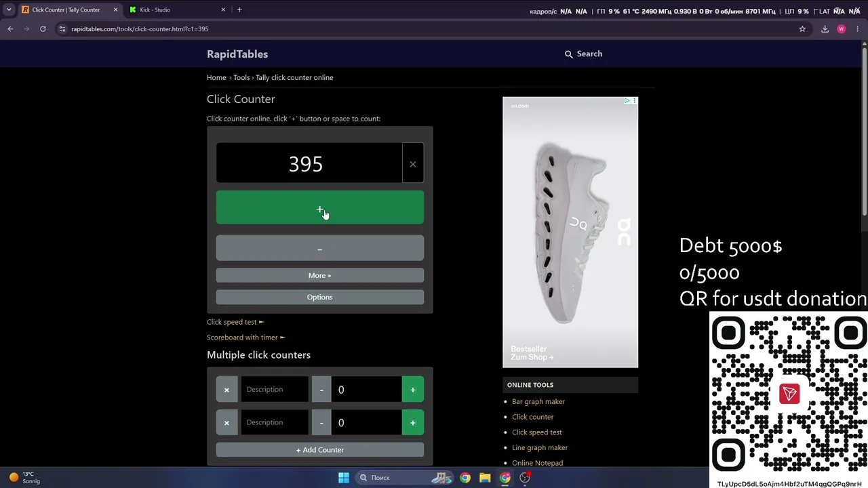
Task: Remove the first multiple counter row
Action: [x=226, y=390]
